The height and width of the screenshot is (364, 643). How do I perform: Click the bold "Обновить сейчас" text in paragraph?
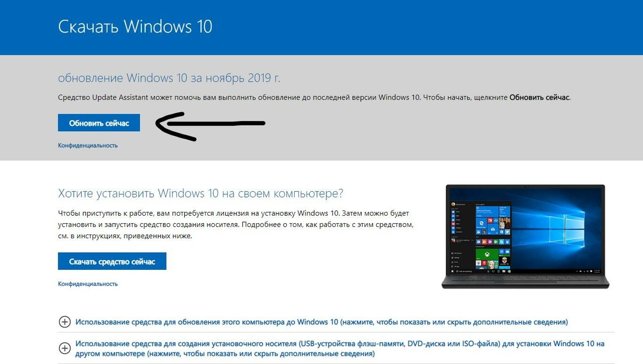coord(540,97)
